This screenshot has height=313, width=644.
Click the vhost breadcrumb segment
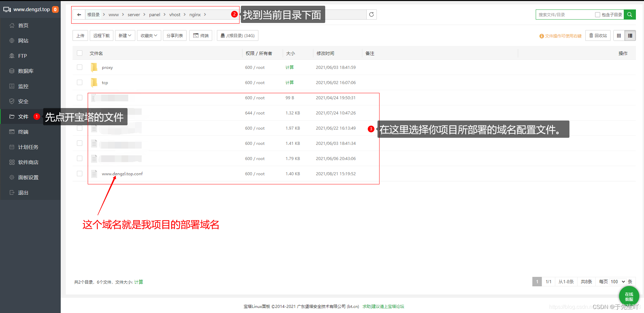pos(175,15)
